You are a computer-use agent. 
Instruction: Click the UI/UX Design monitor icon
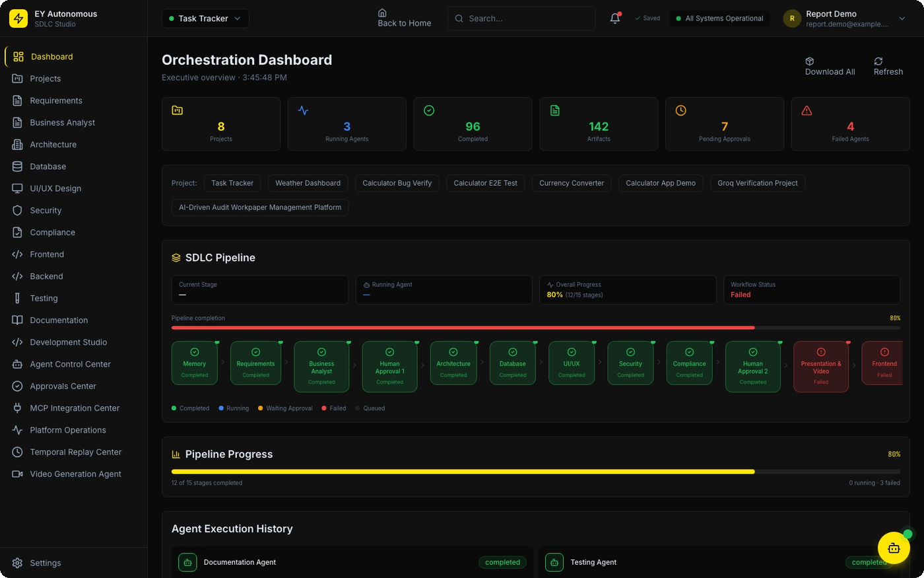point(18,188)
